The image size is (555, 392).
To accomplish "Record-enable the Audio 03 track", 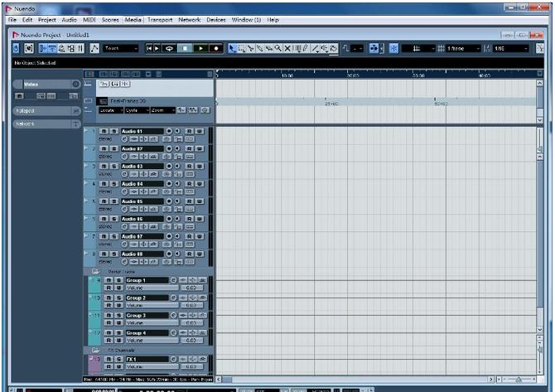I will [169, 167].
